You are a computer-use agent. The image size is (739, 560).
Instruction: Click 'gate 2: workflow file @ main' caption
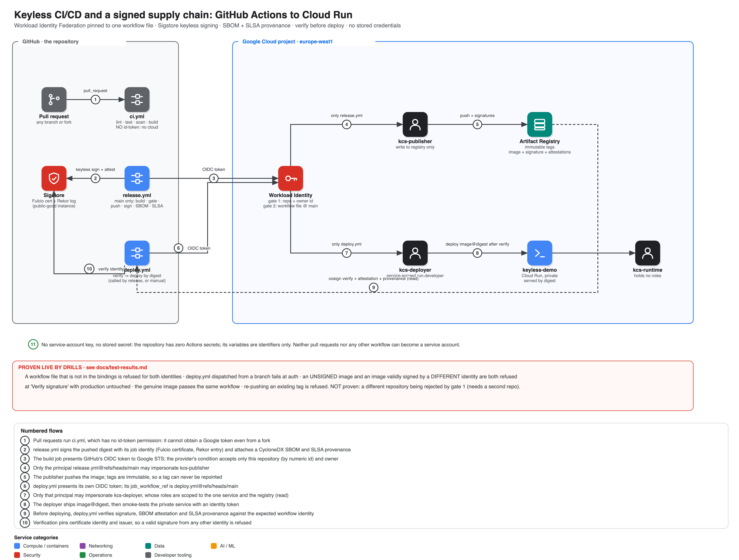[x=290, y=206]
